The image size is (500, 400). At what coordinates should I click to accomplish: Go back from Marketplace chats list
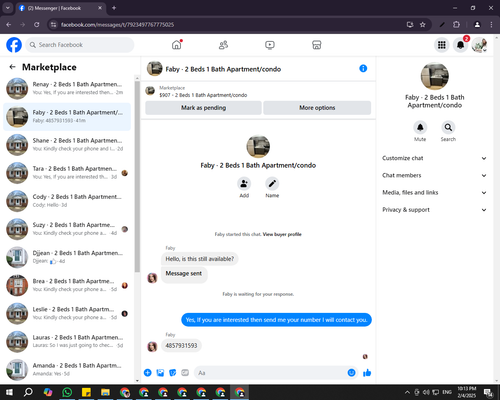click(12, 67)
